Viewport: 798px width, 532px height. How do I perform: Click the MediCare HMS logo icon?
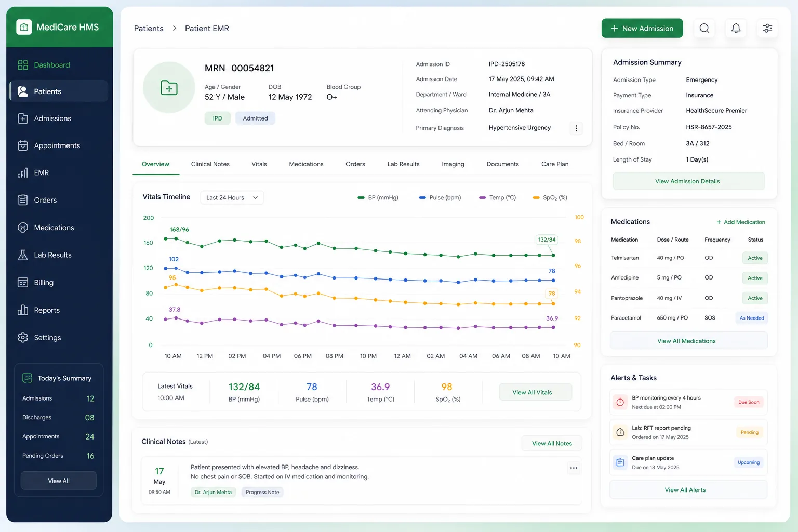(x=24, y=27)
